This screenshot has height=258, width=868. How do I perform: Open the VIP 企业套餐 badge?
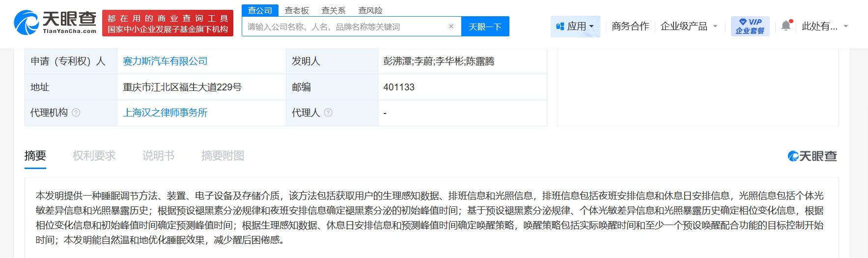[x=750, y=26]
